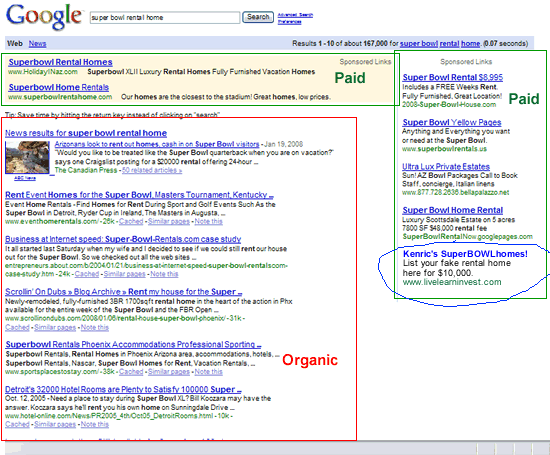Click the www.superbowlrentals.us URL text
The image size is (550, 455).
[x=444, y=149]
